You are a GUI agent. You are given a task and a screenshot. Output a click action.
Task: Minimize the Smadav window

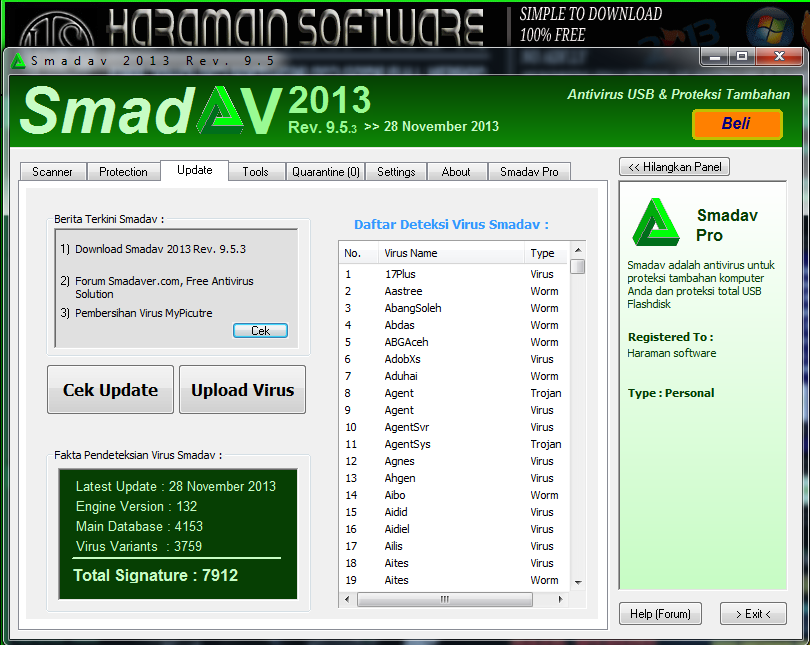tap(715, 57)
